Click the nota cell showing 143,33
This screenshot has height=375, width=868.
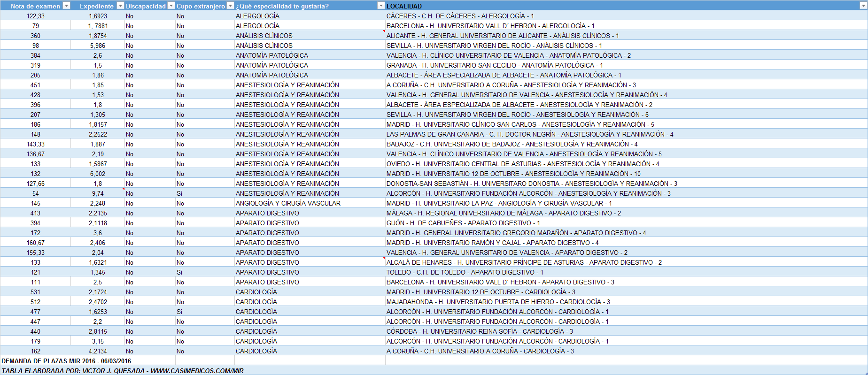pyautogui.click(x=35, y=144)
